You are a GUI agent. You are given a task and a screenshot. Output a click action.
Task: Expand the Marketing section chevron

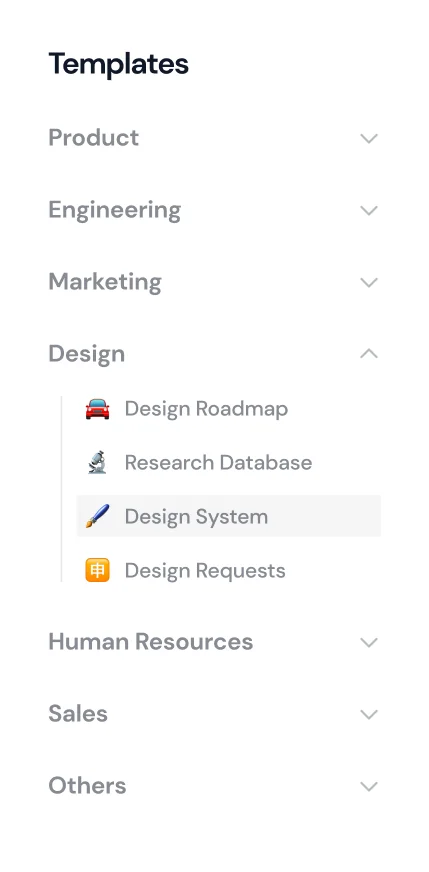[369, 283]
